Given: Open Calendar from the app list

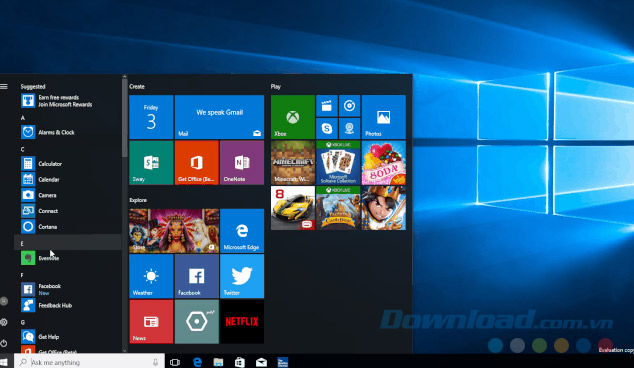Looking at the screenshot, I should point(68,180).
